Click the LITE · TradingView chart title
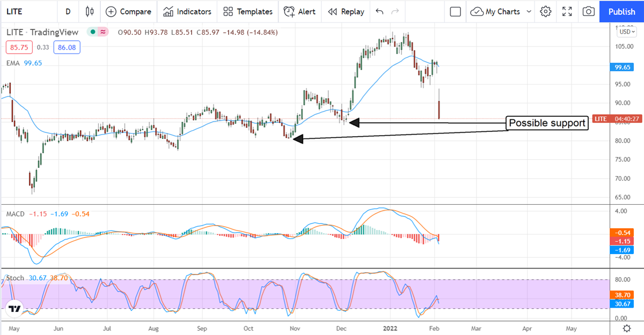The height and width of the screenshot is (335, 644). point(42,32)
